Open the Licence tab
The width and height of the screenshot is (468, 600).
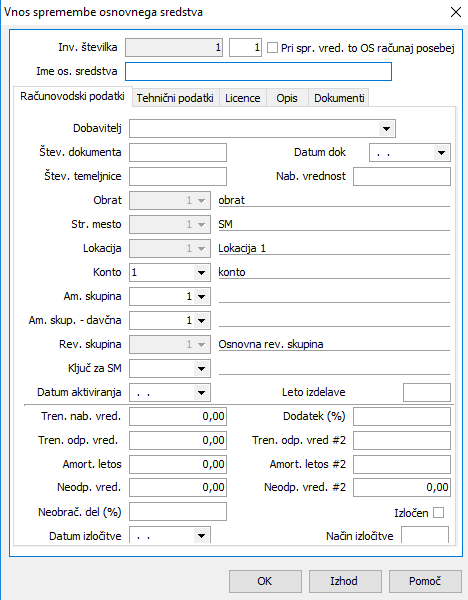(x=243, y=98)
